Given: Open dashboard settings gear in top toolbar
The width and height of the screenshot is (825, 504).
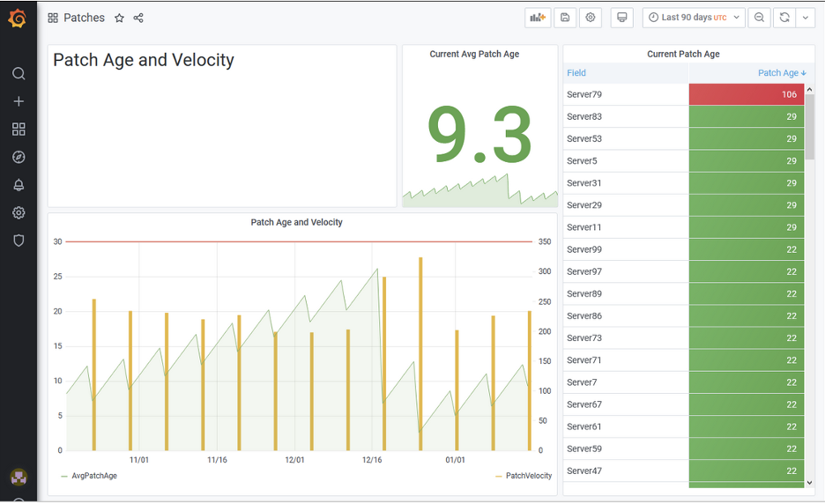Looking at the screenshot, I should (x=591, y=18).
